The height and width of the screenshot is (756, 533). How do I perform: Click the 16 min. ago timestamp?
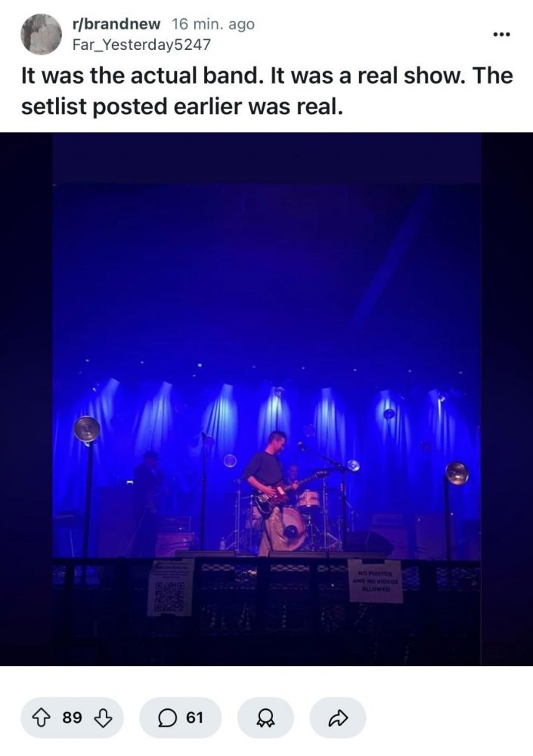point(212,23)
